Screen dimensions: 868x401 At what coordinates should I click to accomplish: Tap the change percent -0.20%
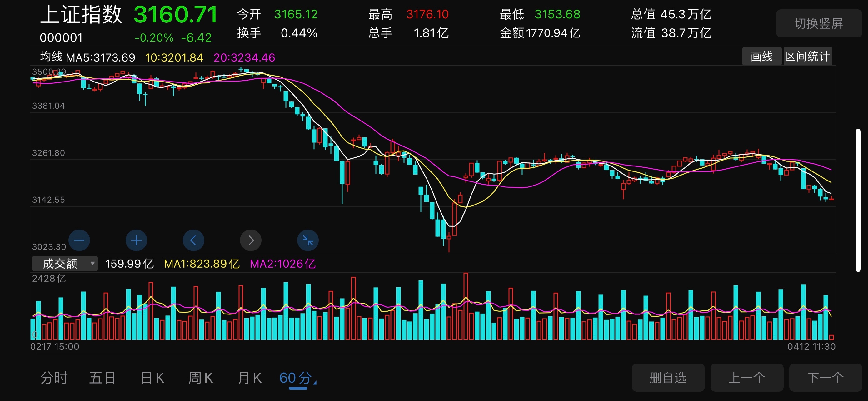coord(154,38)
